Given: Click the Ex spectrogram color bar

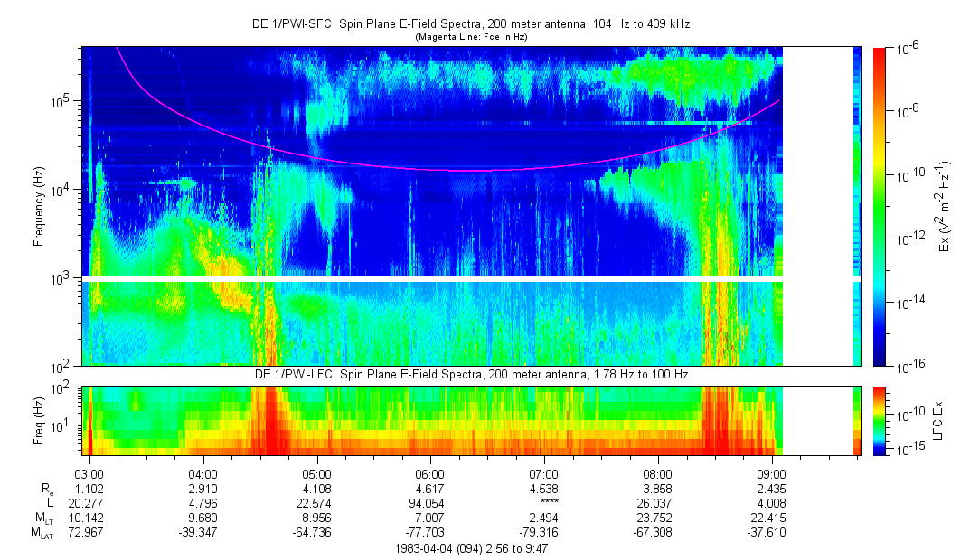Looking at the screenshot, I should [x=880, y=206].
